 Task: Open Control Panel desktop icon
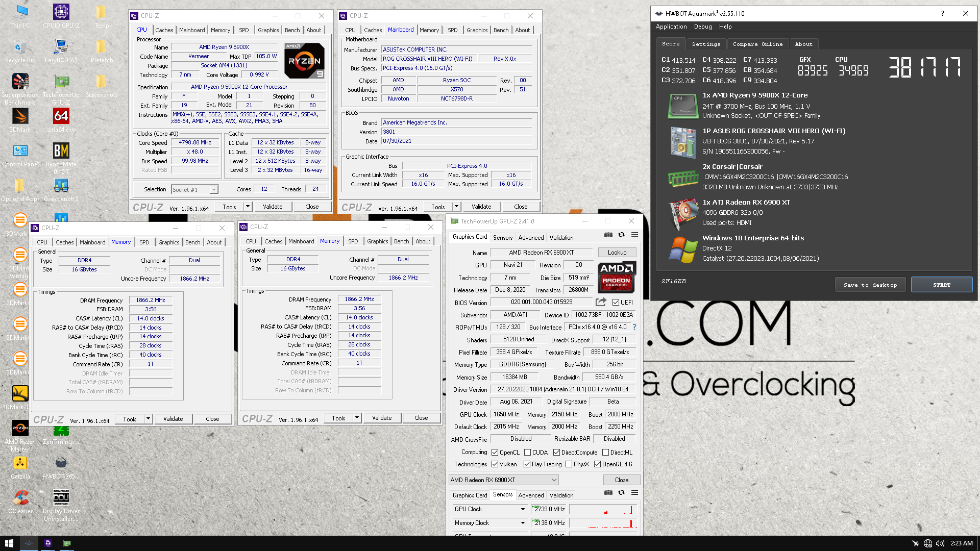click(20, 155)
